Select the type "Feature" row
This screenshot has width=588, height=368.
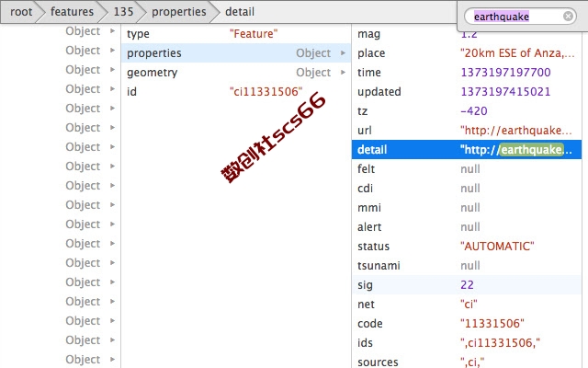click(236, 34)
